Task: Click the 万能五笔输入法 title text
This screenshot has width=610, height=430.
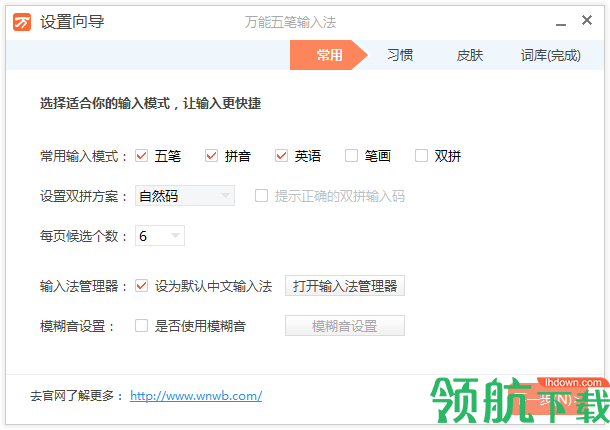Action: tap(290, 22)
